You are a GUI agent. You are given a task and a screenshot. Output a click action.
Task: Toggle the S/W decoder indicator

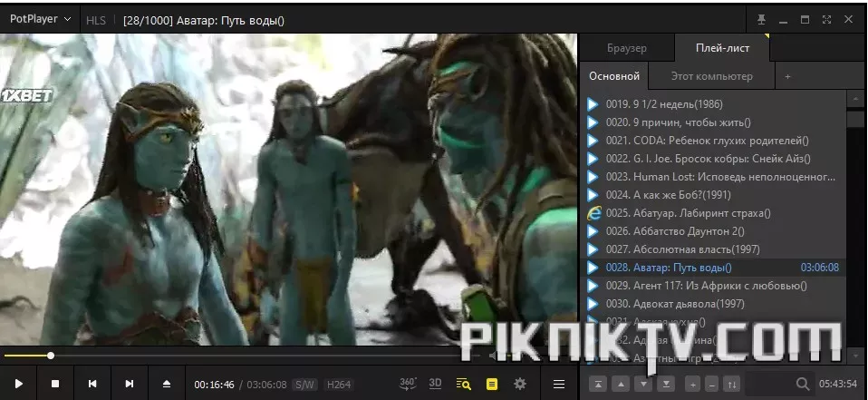304,385
